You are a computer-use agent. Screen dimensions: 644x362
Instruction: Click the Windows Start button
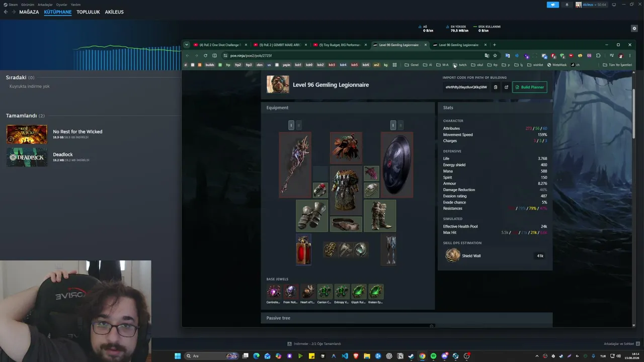[178, 356]
